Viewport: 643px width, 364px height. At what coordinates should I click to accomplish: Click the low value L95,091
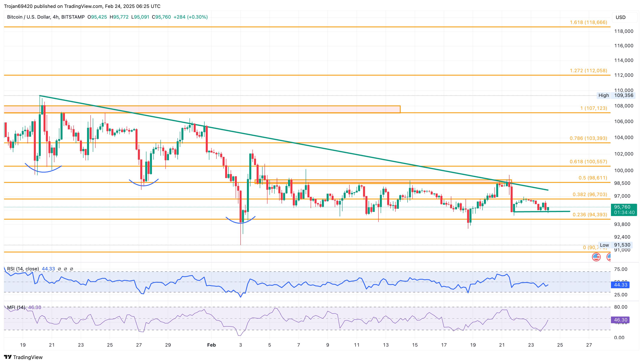pyautogui.click(x=140, y=17)
